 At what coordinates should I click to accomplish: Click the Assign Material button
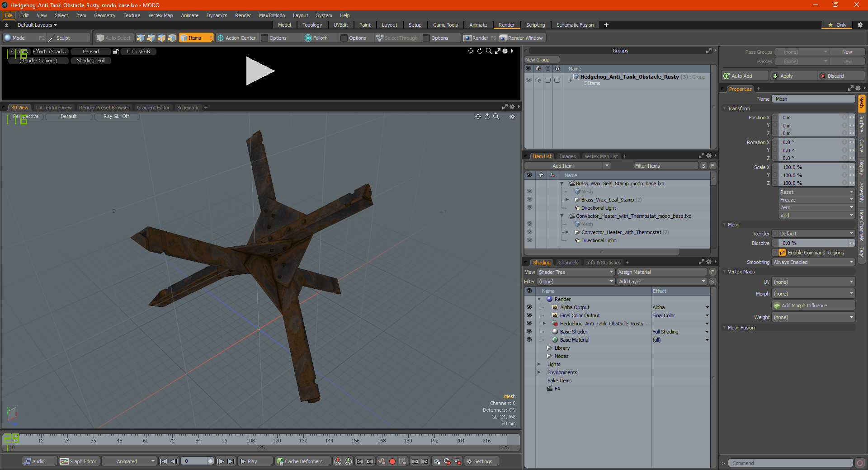coord(662,272)
